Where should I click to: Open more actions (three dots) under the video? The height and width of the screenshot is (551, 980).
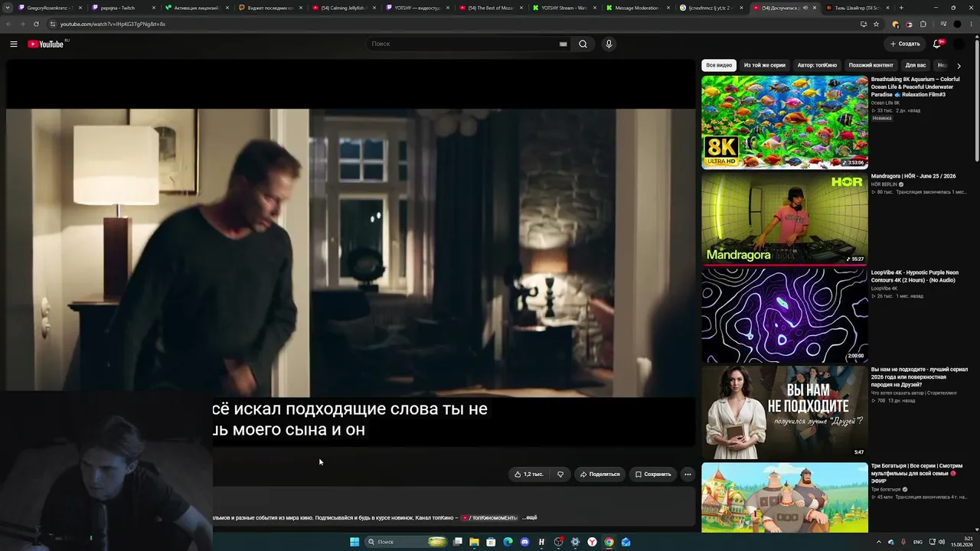[688, 474]
